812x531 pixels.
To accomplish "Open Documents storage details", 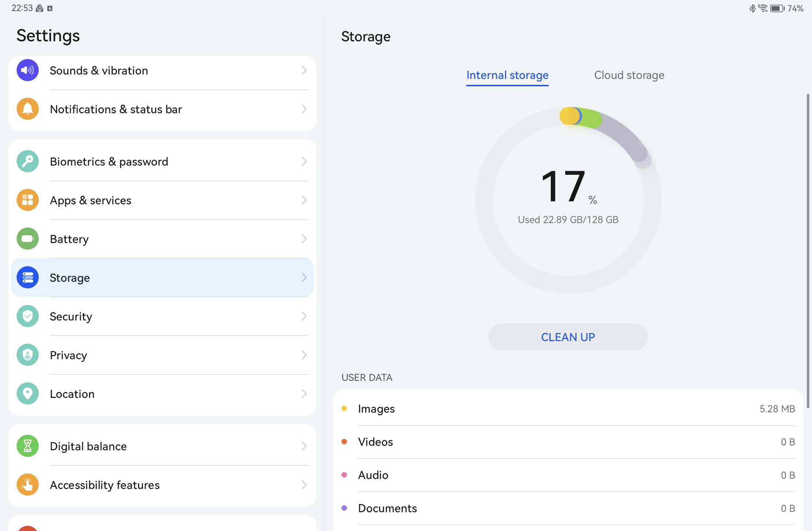I will (568, 508).
